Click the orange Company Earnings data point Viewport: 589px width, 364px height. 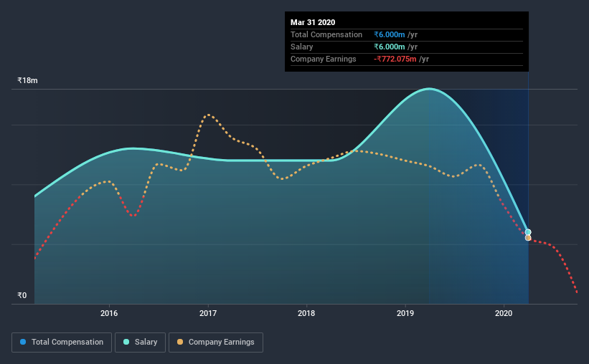528,238
